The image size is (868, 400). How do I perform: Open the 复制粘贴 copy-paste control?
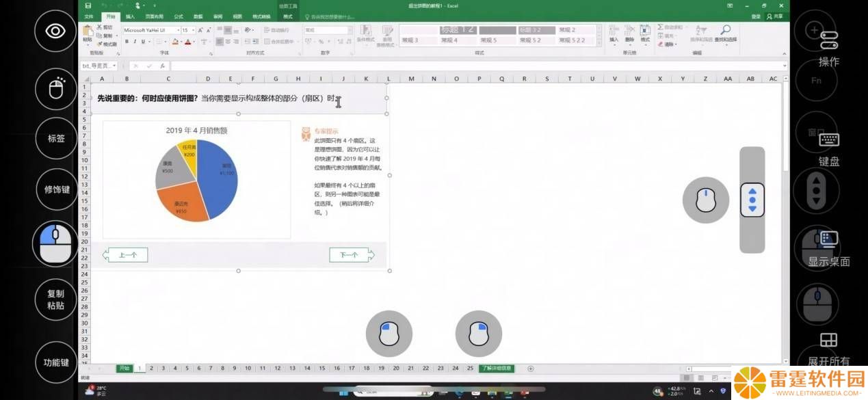[x=56, y=300]
